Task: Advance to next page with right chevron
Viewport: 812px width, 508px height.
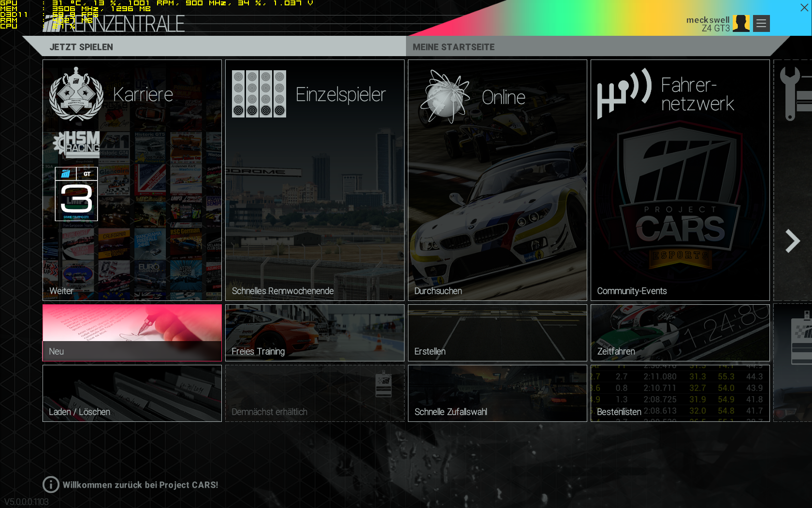Action: (792, 241)
